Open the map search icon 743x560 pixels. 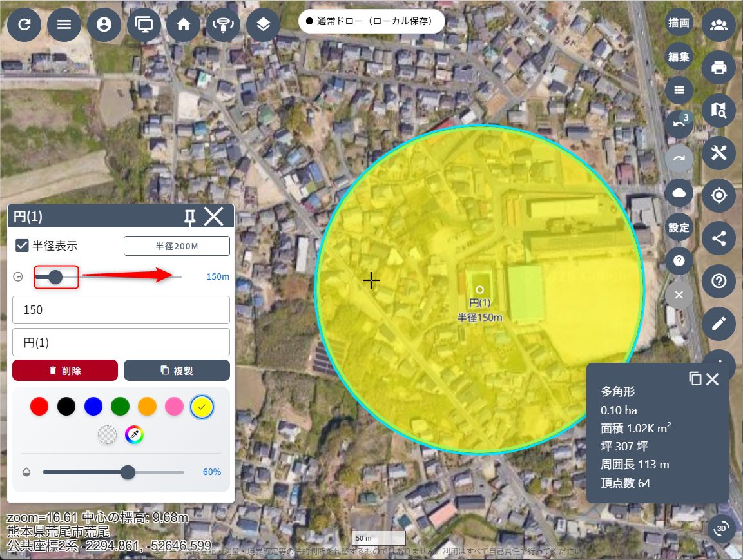coord(719,110)
